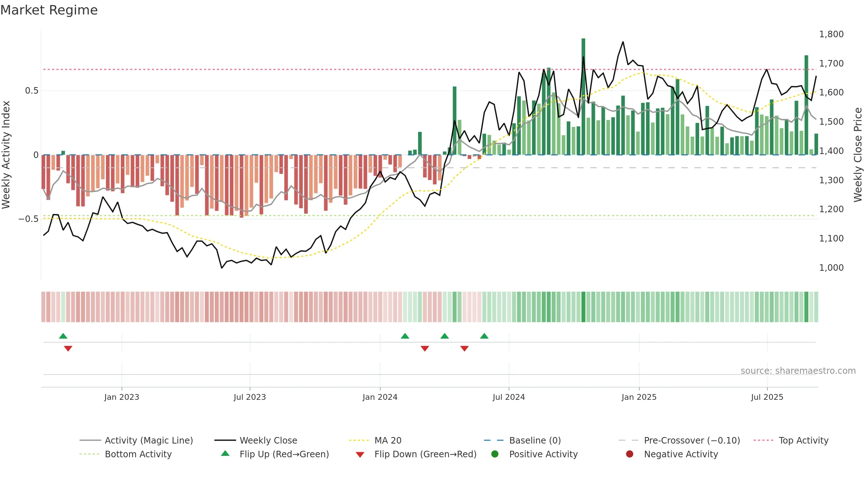The height and width of the screenshot is (488, 868).
Task: Click the Jan 2023 x-axis label
Action: point(122,397)
